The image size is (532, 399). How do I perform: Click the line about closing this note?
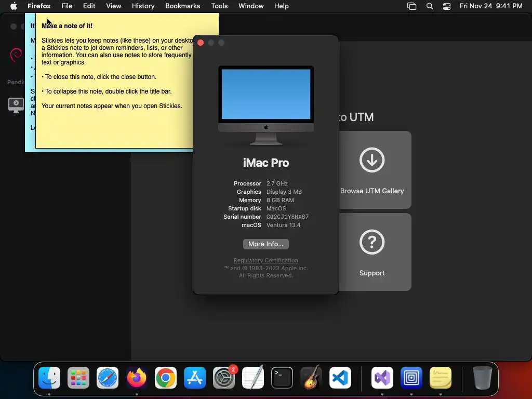[99, 77]
